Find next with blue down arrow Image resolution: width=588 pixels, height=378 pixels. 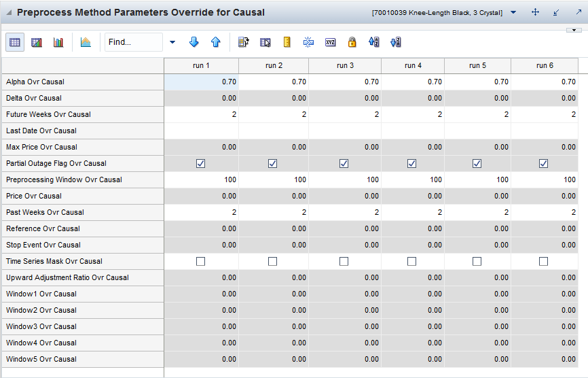(x=194, y=42)
